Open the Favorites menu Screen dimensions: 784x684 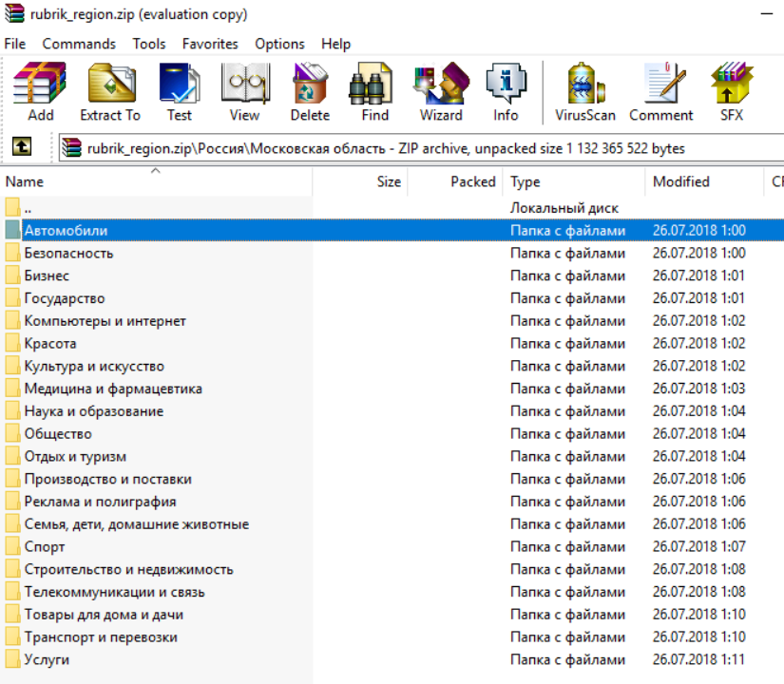pos(210,44)
